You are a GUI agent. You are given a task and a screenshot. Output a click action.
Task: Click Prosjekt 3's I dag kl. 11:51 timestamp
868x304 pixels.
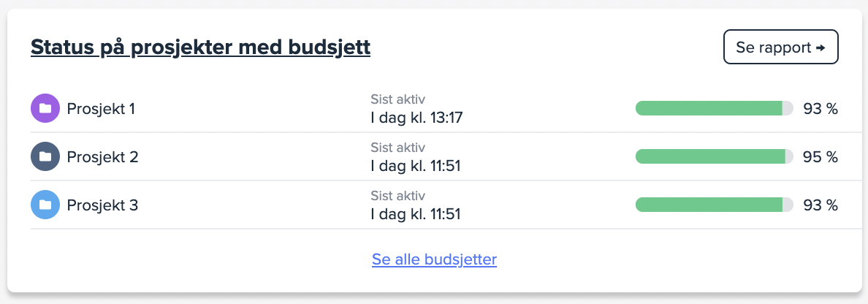pos(415,214)
